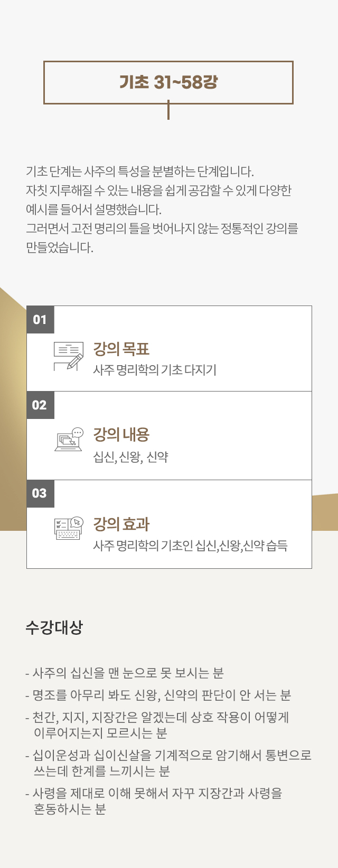Click the 기초 31~58강 title box

[x=168, y=82]
